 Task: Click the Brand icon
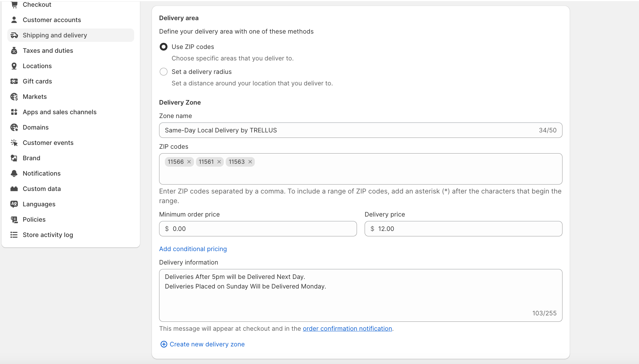tap(14, 158)
